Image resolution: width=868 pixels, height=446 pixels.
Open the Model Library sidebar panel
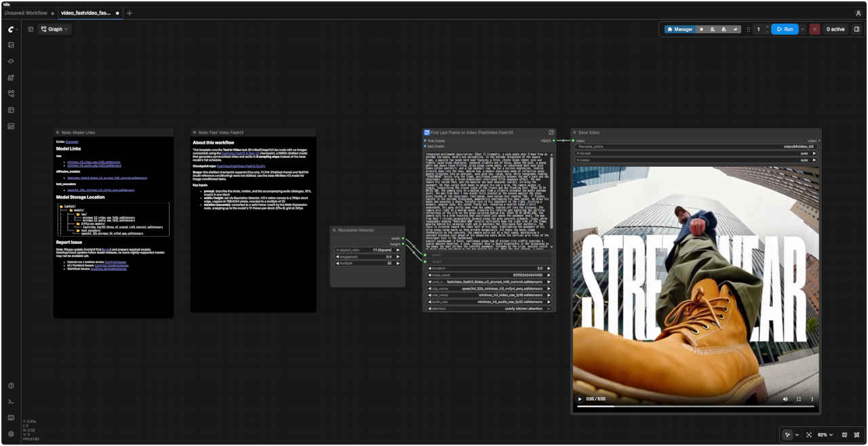coord(11,77)
